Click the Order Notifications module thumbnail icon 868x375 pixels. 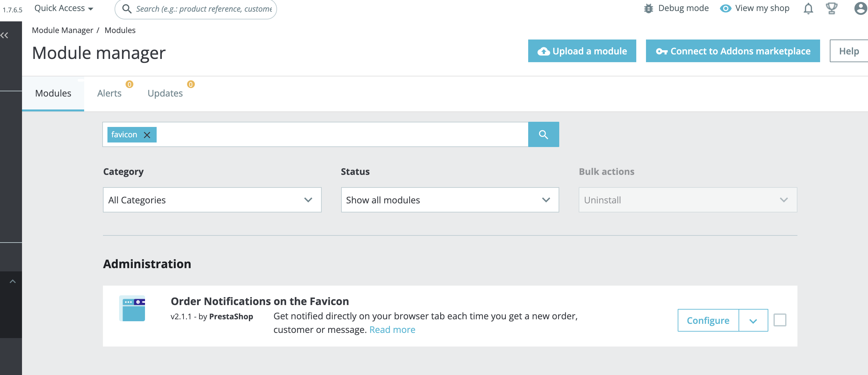(x=132, y=308)
